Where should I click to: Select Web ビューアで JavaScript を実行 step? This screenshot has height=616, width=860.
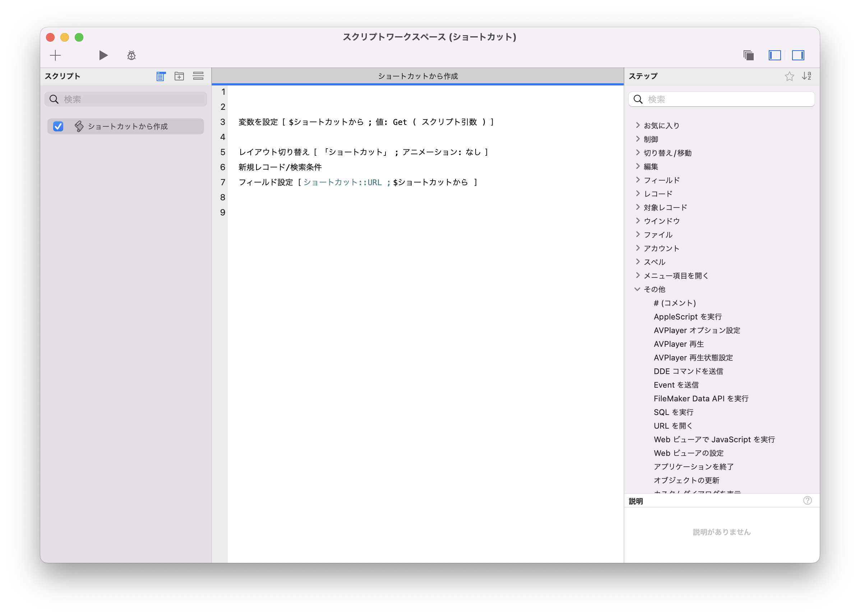click(x=714, y=439)
